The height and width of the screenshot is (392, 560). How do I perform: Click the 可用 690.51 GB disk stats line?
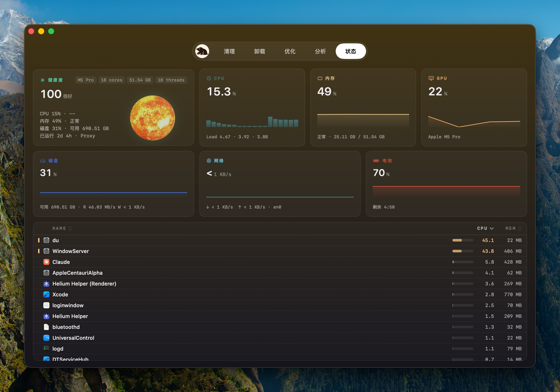93,207
